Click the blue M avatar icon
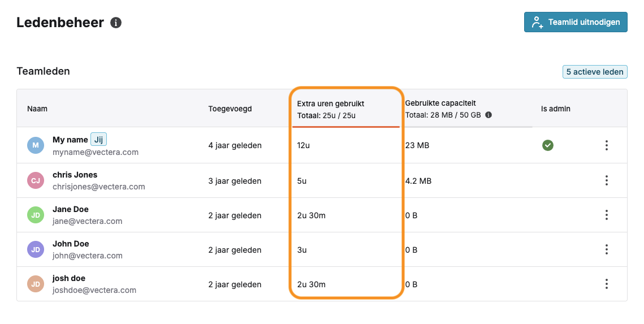The width and height of the screenshot is (644, 324). pos(36,145)
